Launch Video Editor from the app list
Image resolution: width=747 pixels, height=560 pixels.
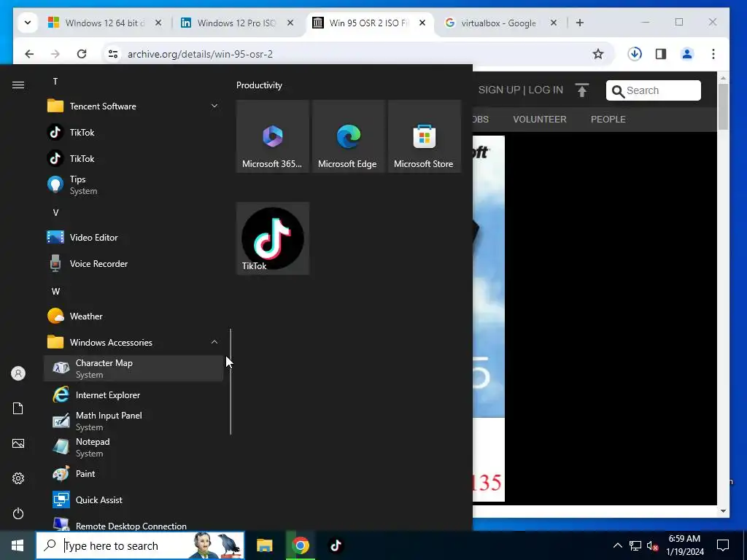click(x=133, y=237)
